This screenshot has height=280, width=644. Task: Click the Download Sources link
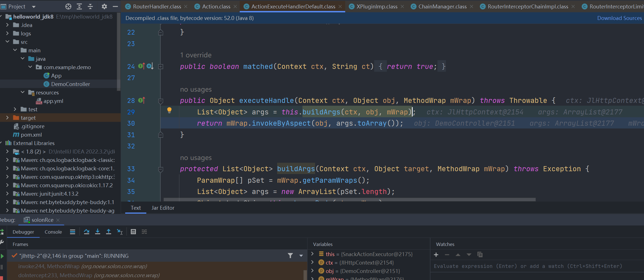619,18
